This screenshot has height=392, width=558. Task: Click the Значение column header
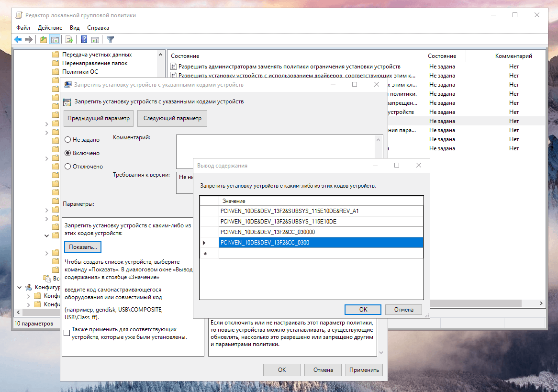(321, 201)
